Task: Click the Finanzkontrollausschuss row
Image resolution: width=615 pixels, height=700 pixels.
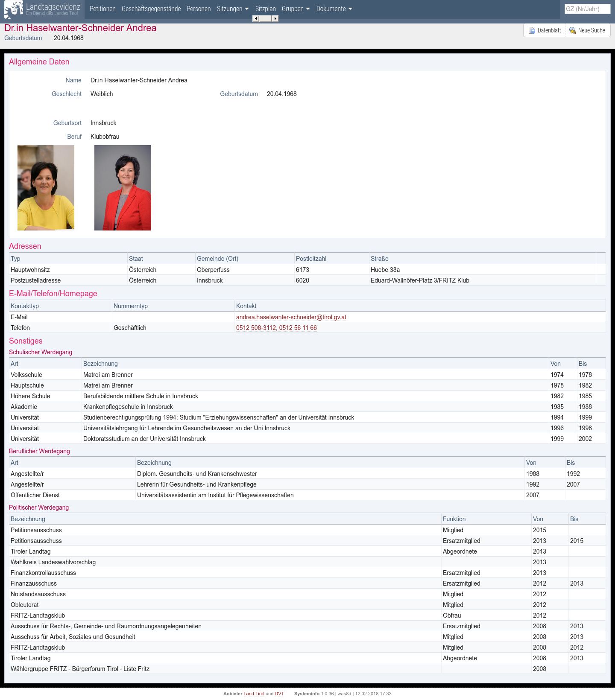Action: coord(307,573)
